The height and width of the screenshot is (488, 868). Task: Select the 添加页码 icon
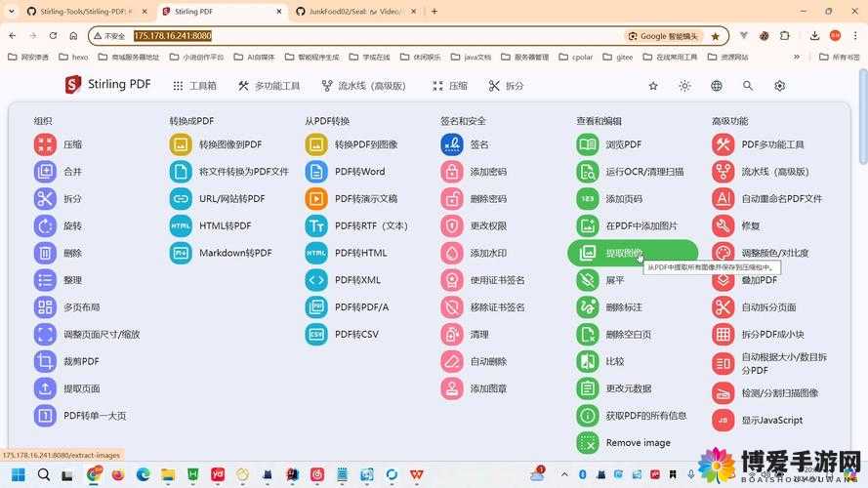[588, 199]
